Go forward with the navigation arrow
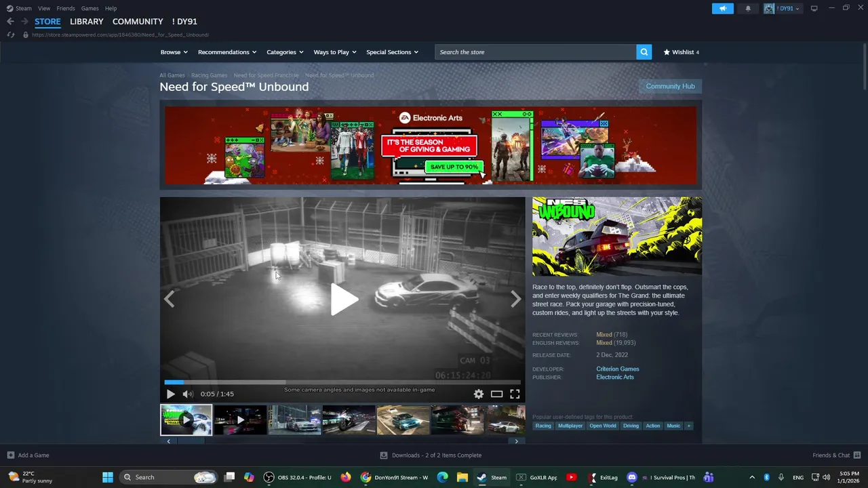The height and width of the screenshot is (488, 868). pos(24,22)
